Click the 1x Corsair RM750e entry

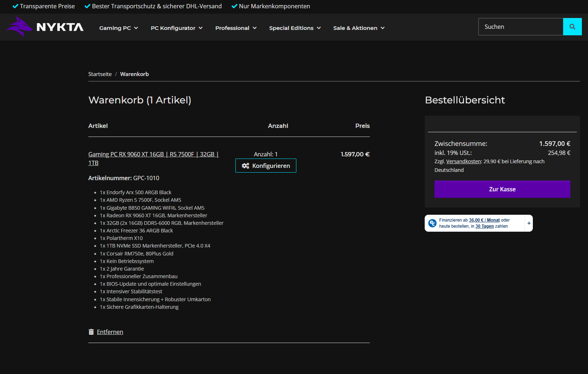137,254
